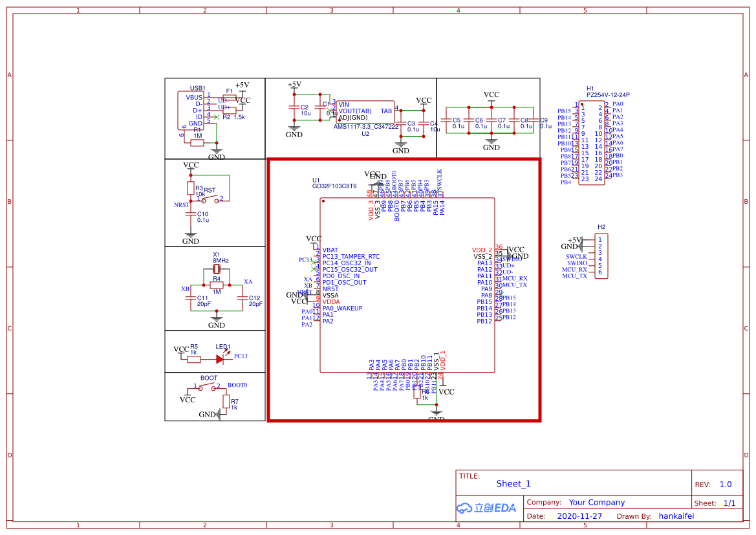
Task: Select the PC13_TAMPER_RTC pin label
Action: [351, 257]
